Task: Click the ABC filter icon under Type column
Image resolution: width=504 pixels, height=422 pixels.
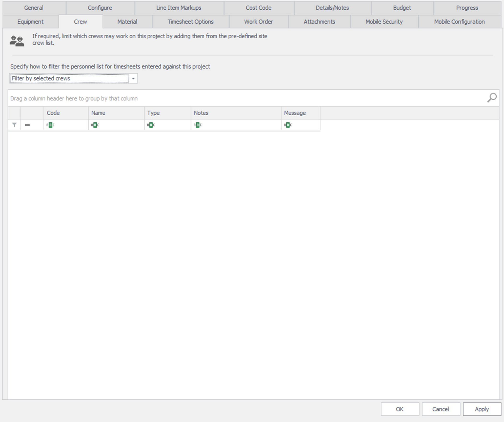Action: (151, 125)
